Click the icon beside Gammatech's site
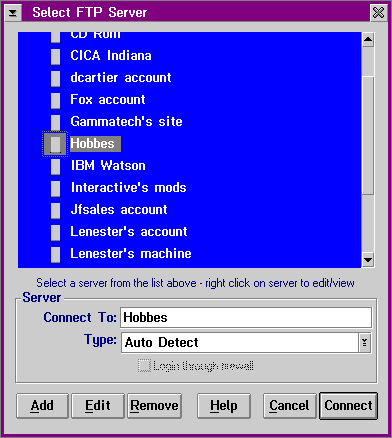The height and width of the screenshot is (438, 392). point(56,122)
